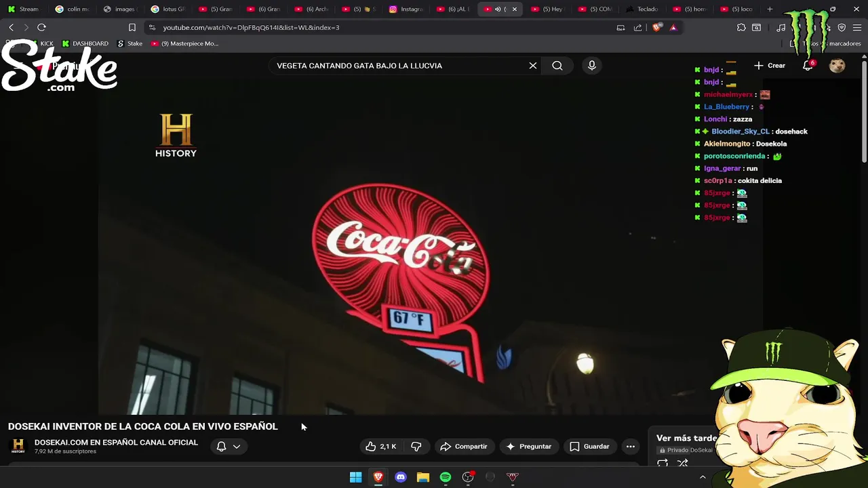Click the Brave Rewards triangle icon

[x=673, y=28]
